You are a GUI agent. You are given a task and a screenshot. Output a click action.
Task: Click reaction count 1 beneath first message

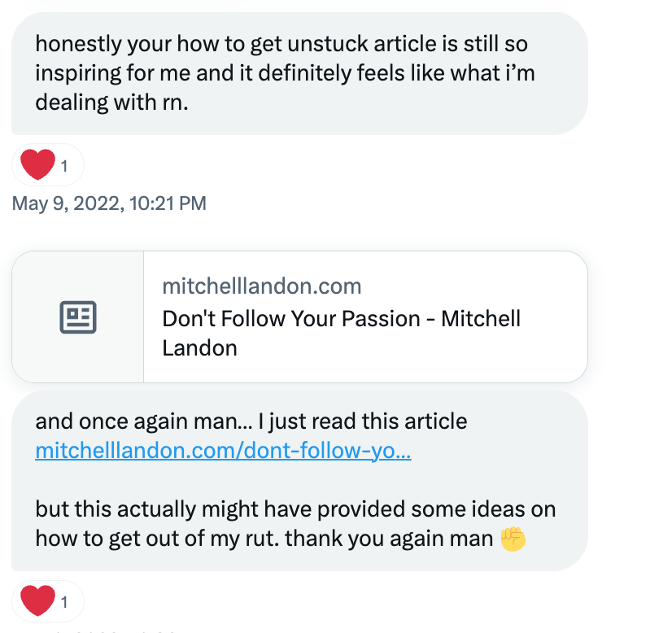point(64,166)
